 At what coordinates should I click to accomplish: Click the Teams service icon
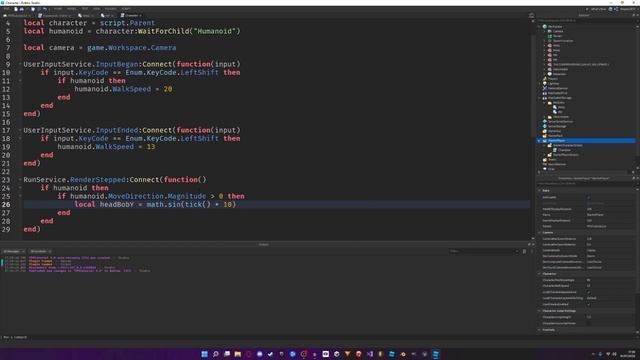544,160
